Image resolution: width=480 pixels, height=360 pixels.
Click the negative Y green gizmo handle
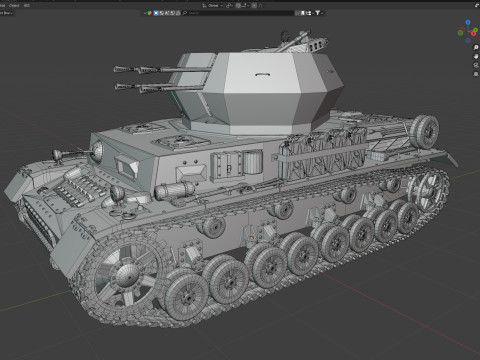click(x=460, y=33)
